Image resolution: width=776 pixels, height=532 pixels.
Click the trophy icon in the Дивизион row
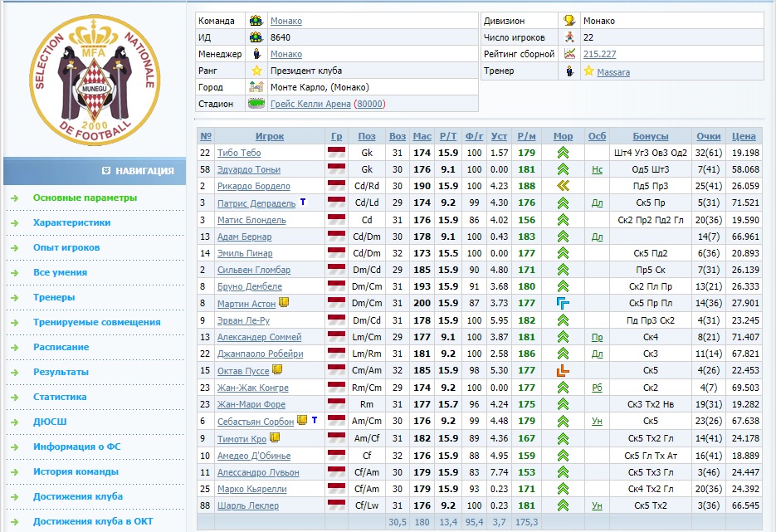570,21
